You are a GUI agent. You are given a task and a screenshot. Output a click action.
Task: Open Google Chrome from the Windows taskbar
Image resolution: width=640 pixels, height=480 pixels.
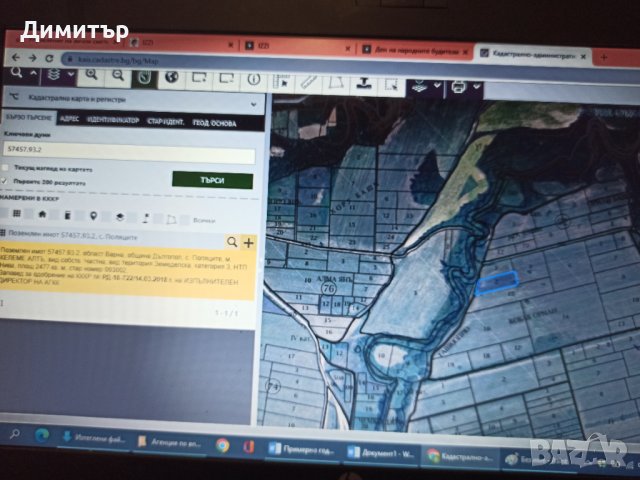222,446
